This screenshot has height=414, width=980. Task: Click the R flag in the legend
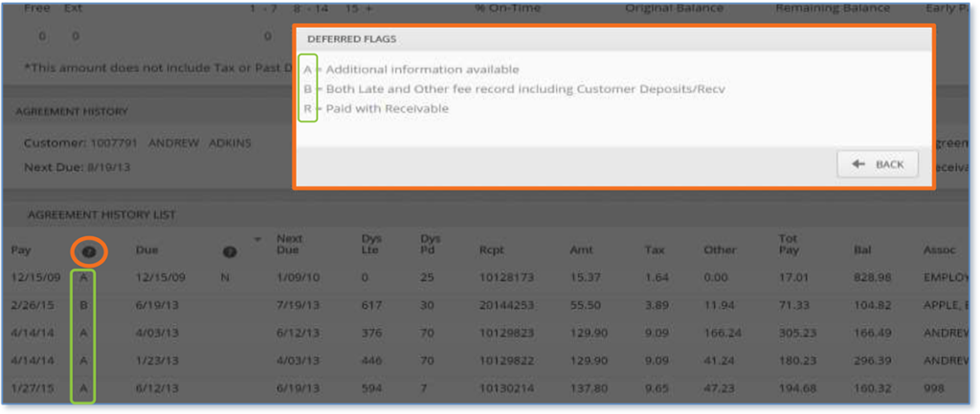[306, 108]
